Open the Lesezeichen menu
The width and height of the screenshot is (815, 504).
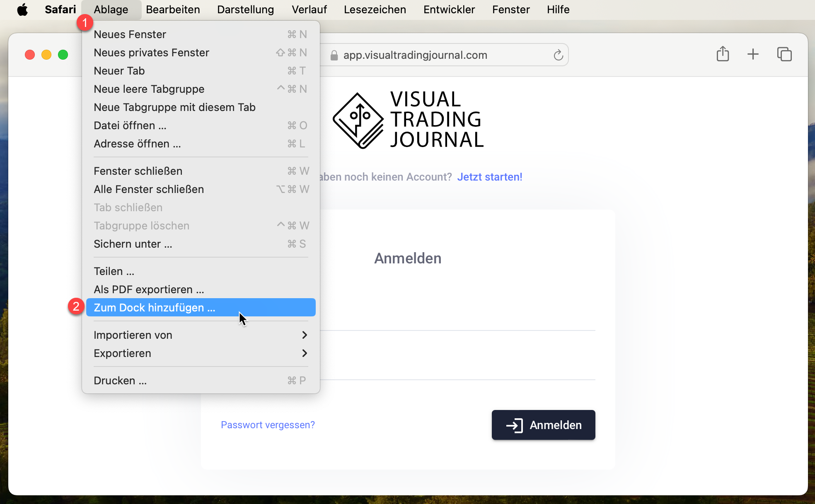coord(375,10)
